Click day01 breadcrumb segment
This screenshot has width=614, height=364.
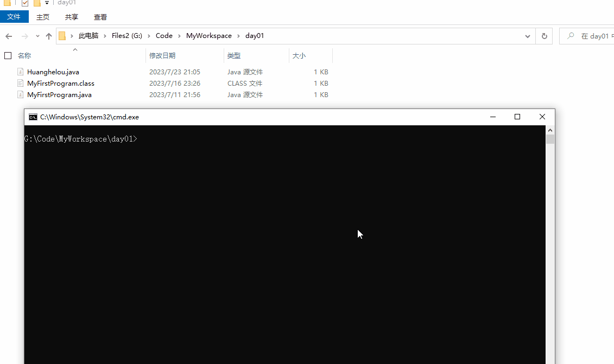(255, 36)
